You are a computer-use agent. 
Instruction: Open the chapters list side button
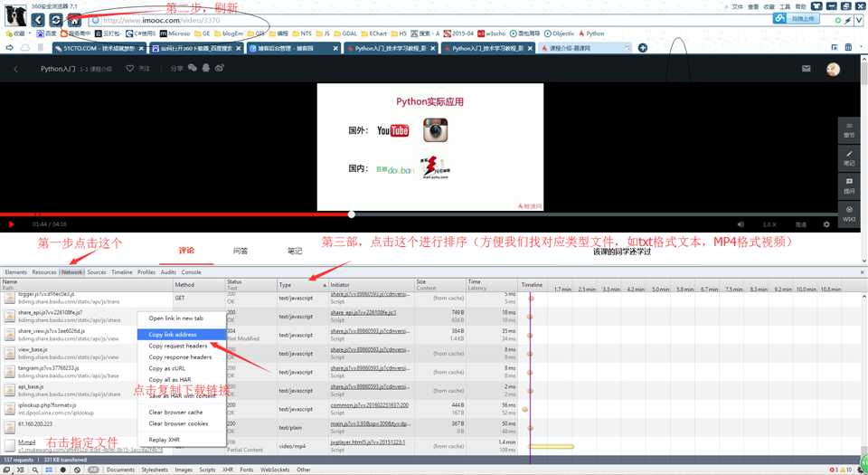pyautogui.click(x=849, y=129)
